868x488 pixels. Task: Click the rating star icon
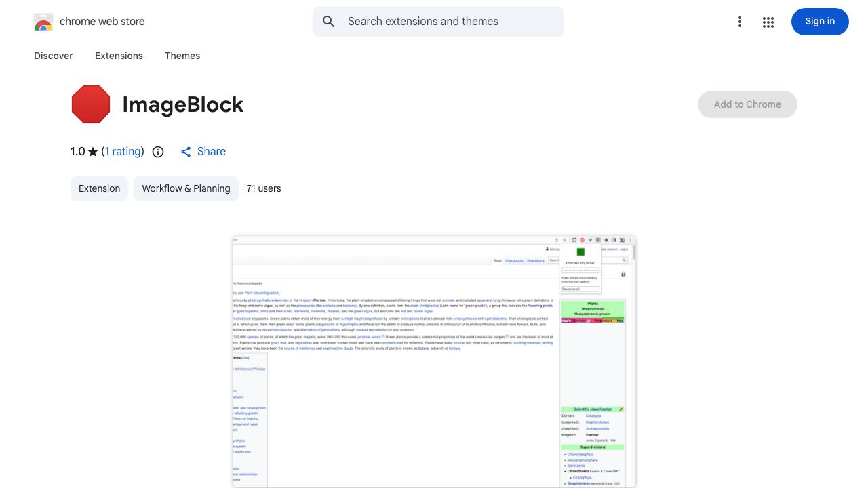pos(93,152)
